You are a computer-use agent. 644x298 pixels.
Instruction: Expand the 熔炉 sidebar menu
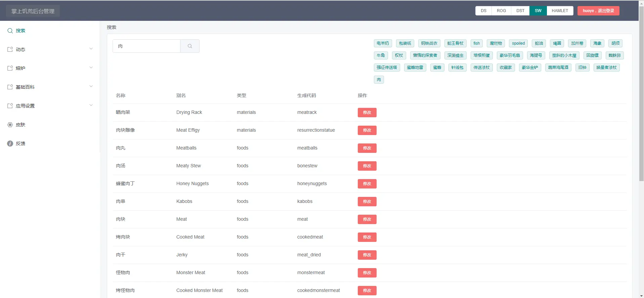click(x=50, y=68)
